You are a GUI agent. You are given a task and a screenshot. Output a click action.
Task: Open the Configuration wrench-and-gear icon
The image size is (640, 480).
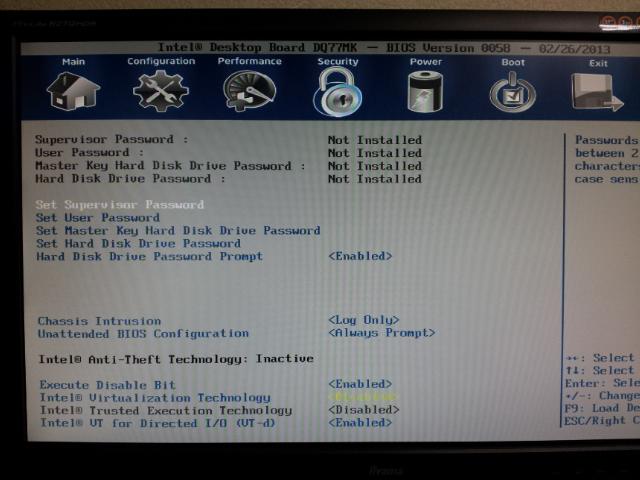click(161, 91)
